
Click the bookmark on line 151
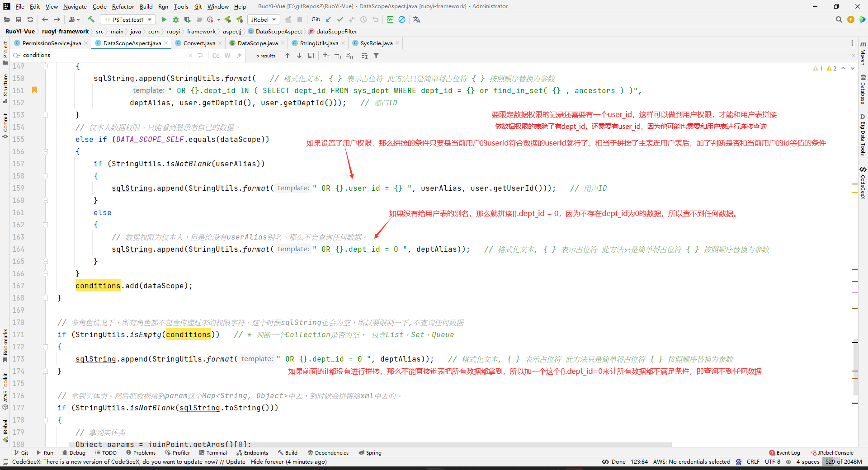coord(34,90)
